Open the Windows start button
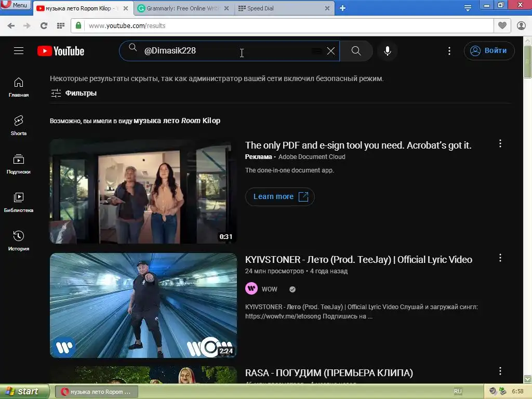The width and height of the screenshot is (532, 399). click(24, 392)
